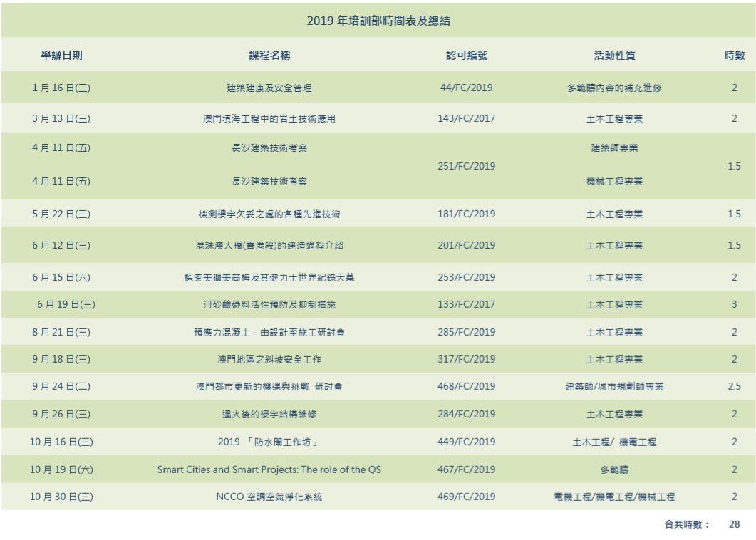
Task: Select course 建築健康及安全管理
Action: [x=269, y=88]
